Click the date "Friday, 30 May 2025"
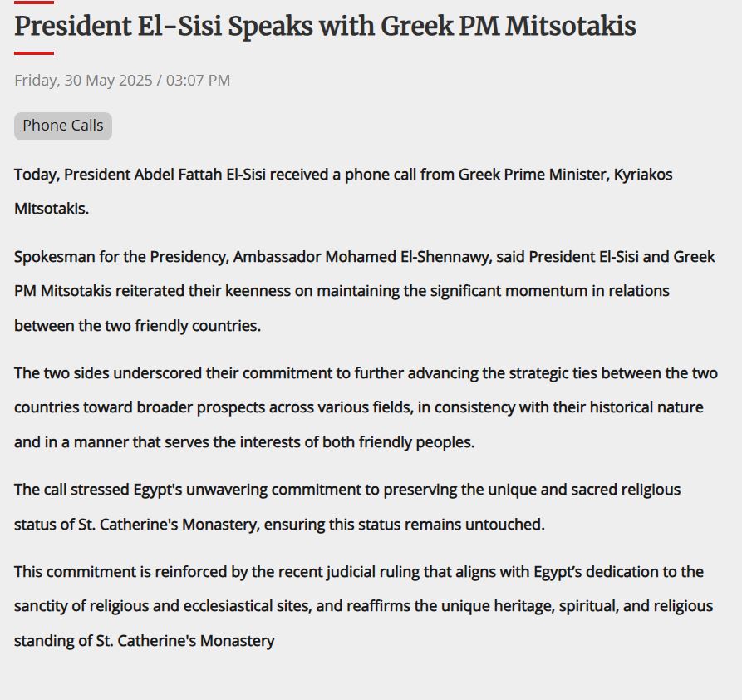Screen dimensions: 742x700 click(83, 81)
